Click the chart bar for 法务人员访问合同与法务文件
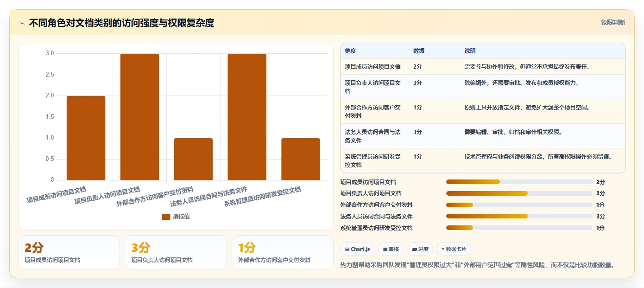The image size is (644, 288). point(247,117)
